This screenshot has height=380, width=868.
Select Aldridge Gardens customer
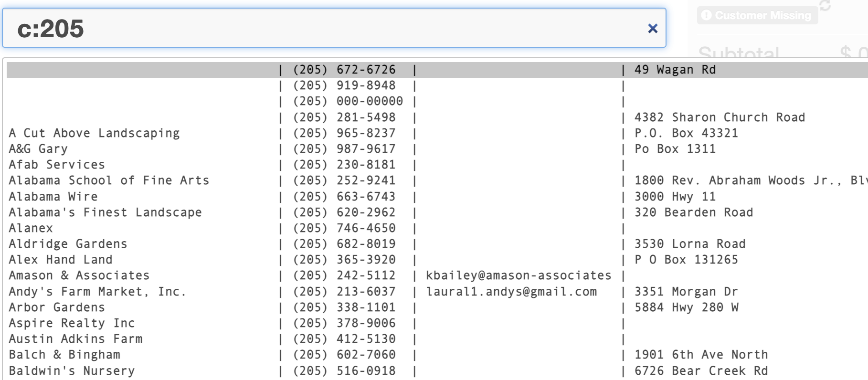click(68, 244)
